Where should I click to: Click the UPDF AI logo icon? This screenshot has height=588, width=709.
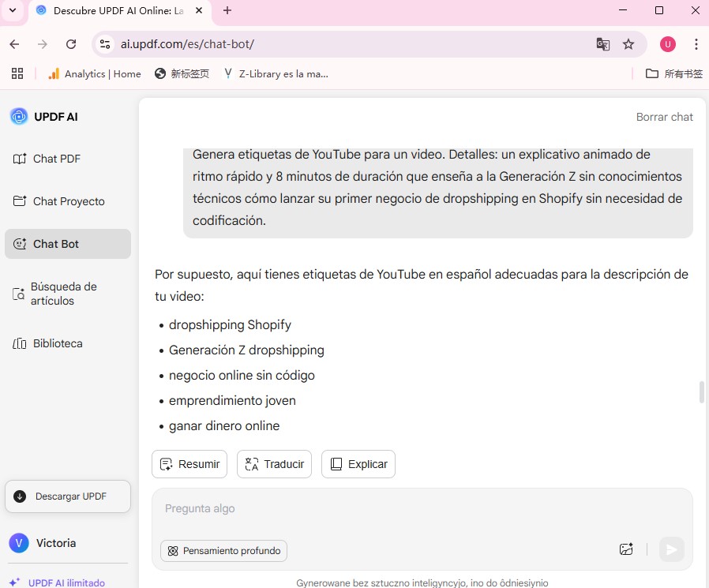(x=19, y=117)
